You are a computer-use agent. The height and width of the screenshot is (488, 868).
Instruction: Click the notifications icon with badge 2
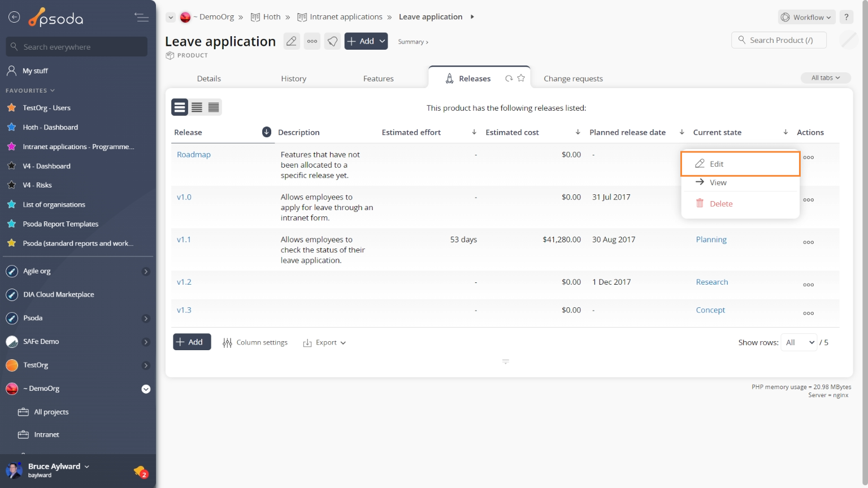pos(141,471)
